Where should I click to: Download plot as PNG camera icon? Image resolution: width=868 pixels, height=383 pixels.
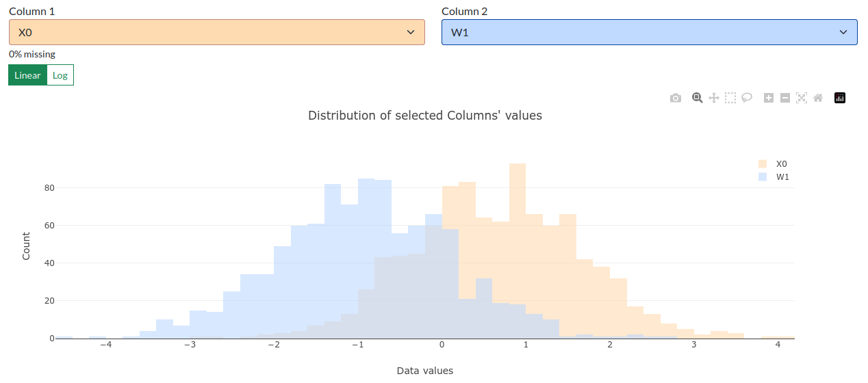(676, 98)
